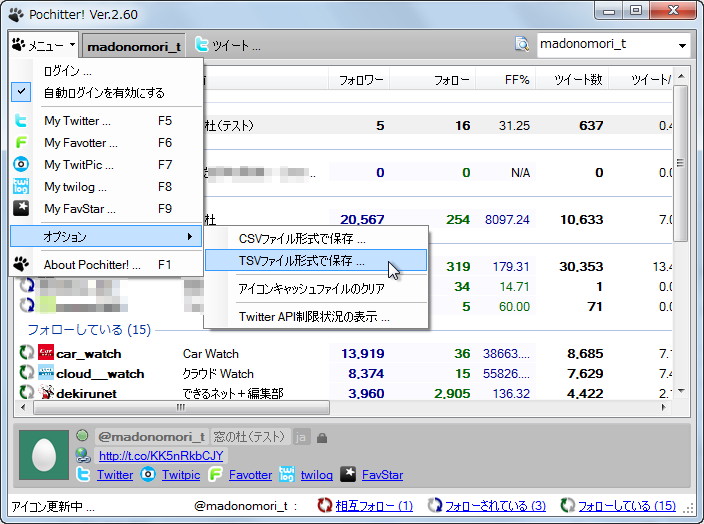
Task: Click the horizontal scrollbar thumb
Action: tap(181, 407)
